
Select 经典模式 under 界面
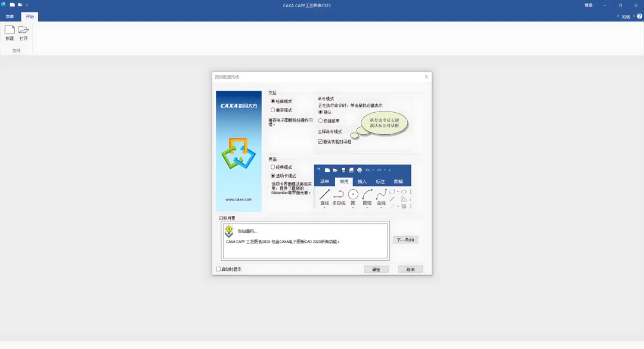coord(281,167)
